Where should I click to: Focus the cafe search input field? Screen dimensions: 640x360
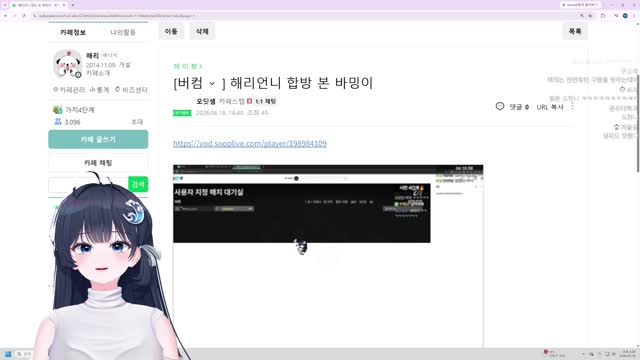[88, 184]
